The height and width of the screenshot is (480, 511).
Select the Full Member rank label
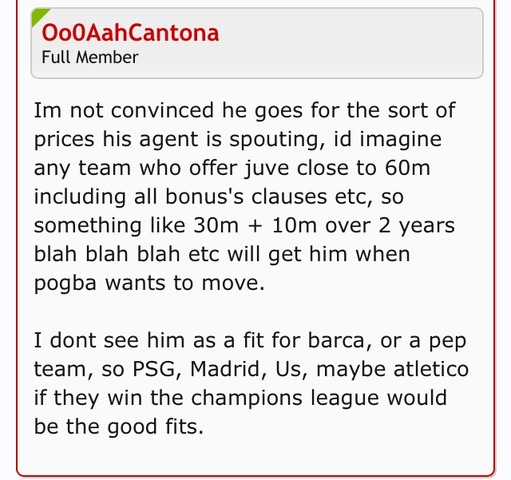pos(90,57)
